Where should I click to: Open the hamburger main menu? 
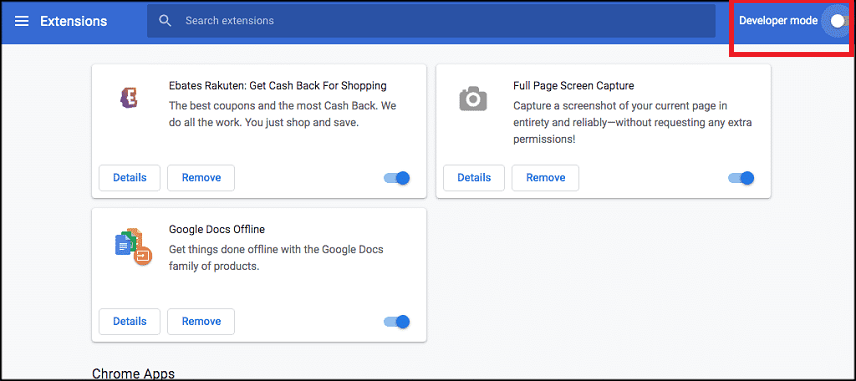tap(21, 21)
